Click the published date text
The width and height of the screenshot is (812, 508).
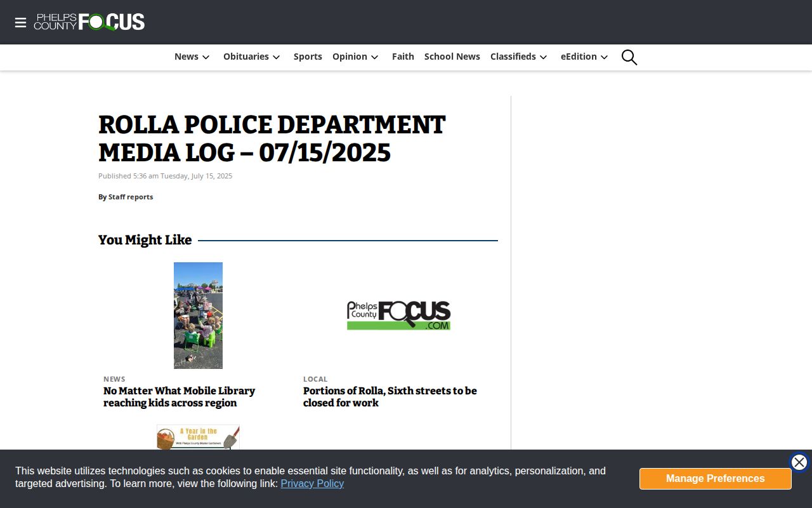[165, 176]
